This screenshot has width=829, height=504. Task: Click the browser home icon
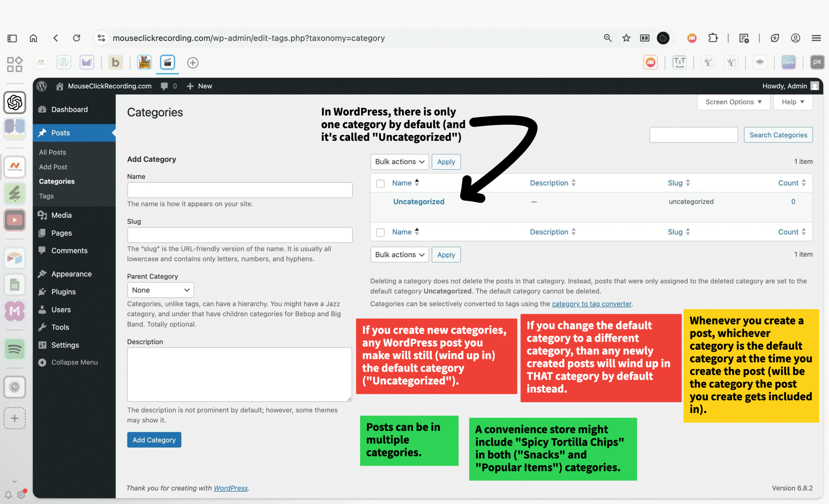[33, 38]
